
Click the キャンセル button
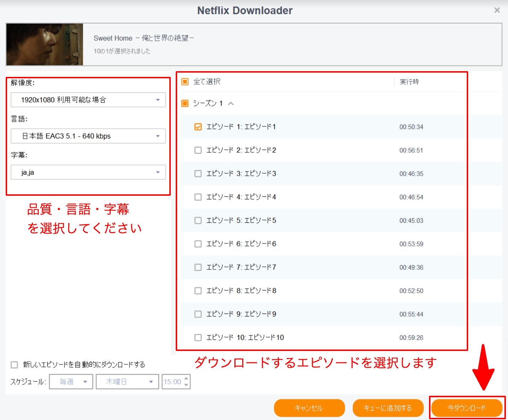309,408
